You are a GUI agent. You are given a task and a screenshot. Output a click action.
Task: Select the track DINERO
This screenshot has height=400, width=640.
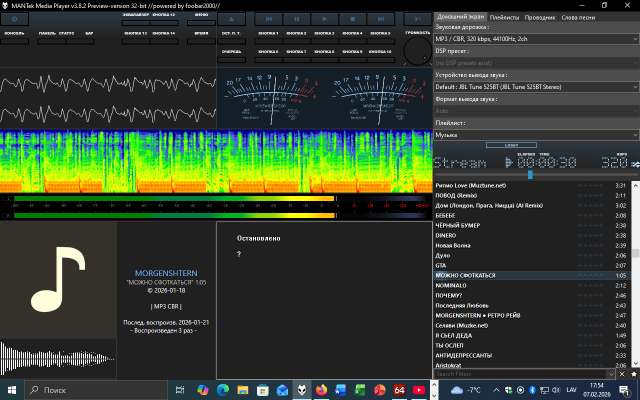pos(533,236)
